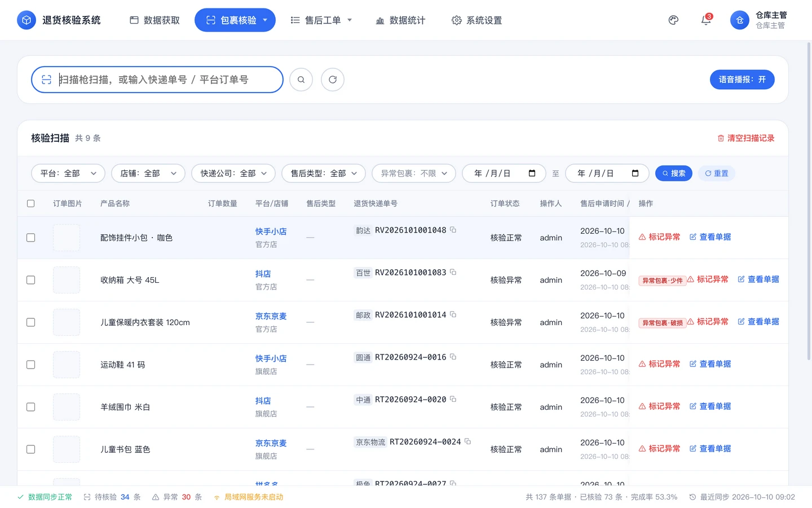
Task: Open notifications bell icon
Action: pos(706,20)
